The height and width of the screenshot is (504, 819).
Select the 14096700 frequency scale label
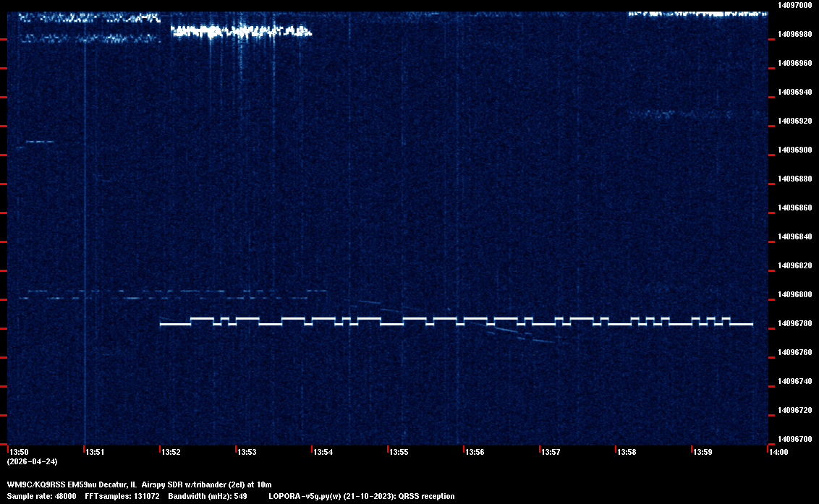794,439
